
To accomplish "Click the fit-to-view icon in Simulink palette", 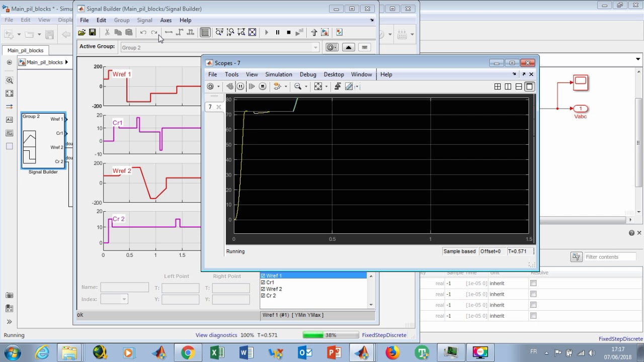I will [x=9, y=94].
